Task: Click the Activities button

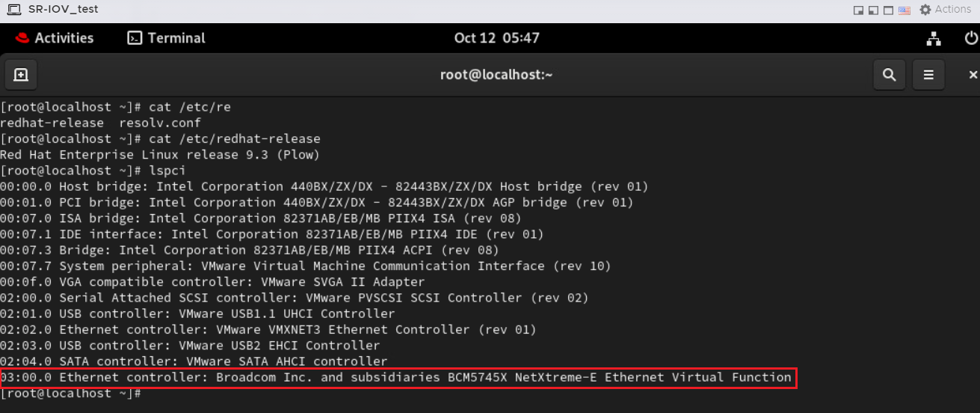Action: click(x=55, y=38)
